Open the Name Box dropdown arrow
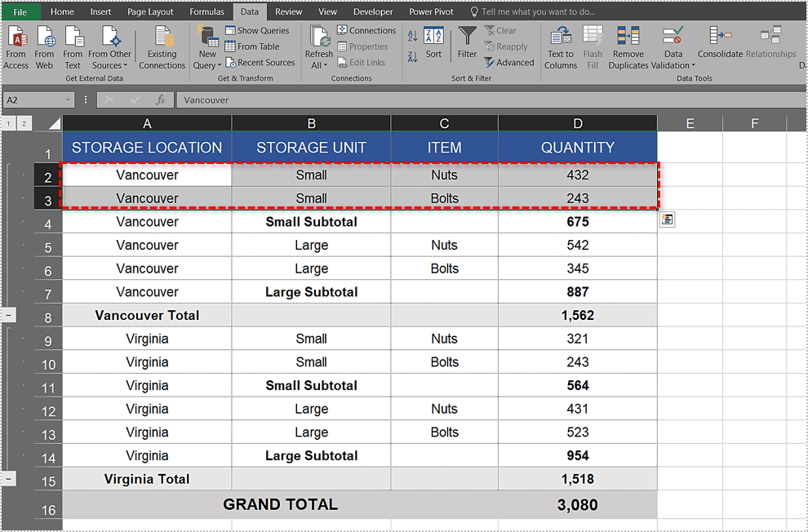The width and height of the screenshot is (808, 532). pos(69,100)
